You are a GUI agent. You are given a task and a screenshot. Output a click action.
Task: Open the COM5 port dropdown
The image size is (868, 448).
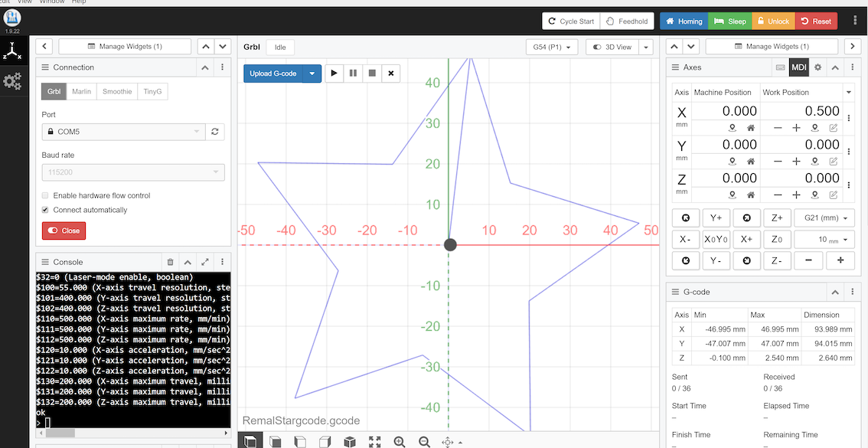click(x=123, y=132)
